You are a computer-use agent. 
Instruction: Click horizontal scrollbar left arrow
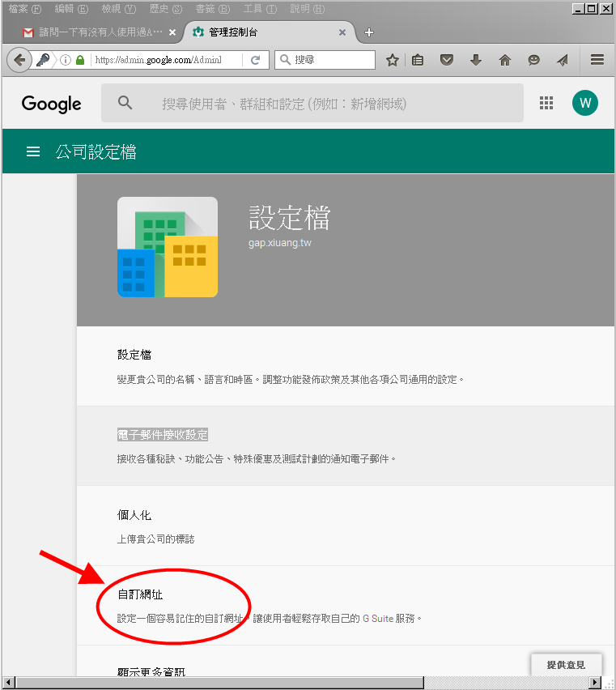(x=8, y=683)
